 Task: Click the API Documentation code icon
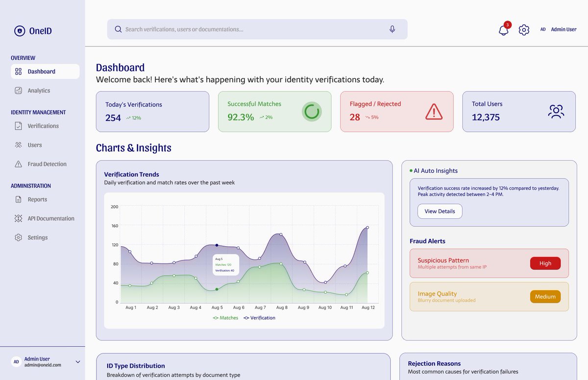18,218
